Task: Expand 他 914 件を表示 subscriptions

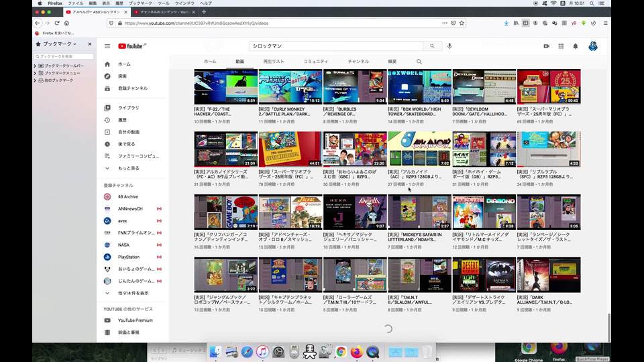Action: pos(131,293)
